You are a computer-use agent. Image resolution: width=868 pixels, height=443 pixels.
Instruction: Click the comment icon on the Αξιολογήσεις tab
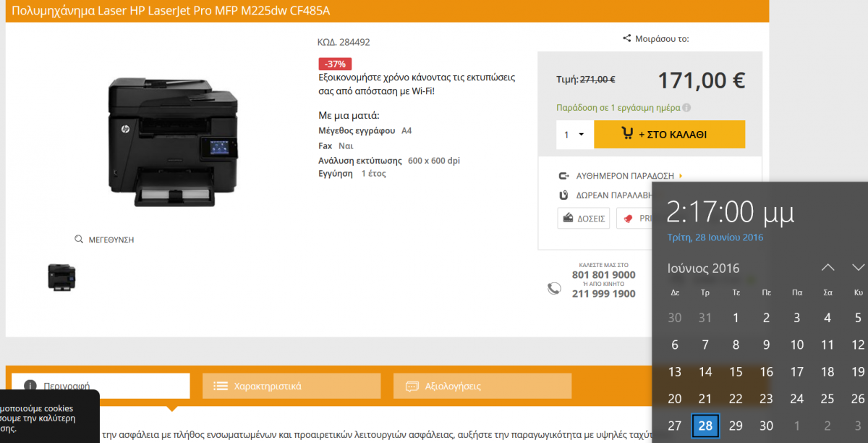point(412,386)
